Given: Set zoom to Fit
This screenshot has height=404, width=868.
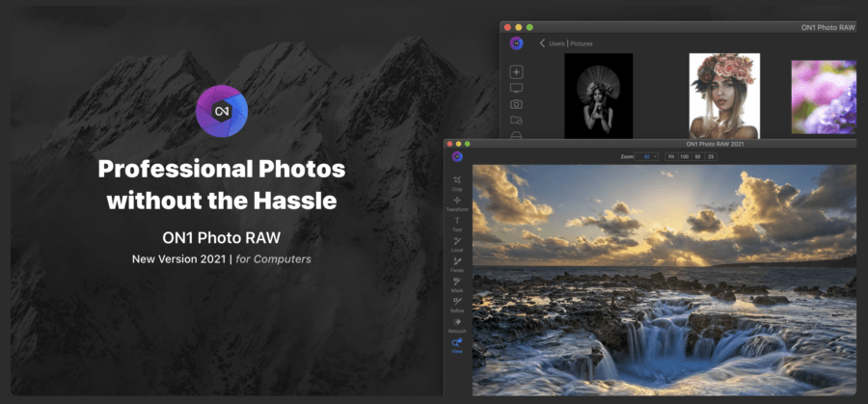Looking at the screenshot, I should pyautogui.click(x=671, y=156).
